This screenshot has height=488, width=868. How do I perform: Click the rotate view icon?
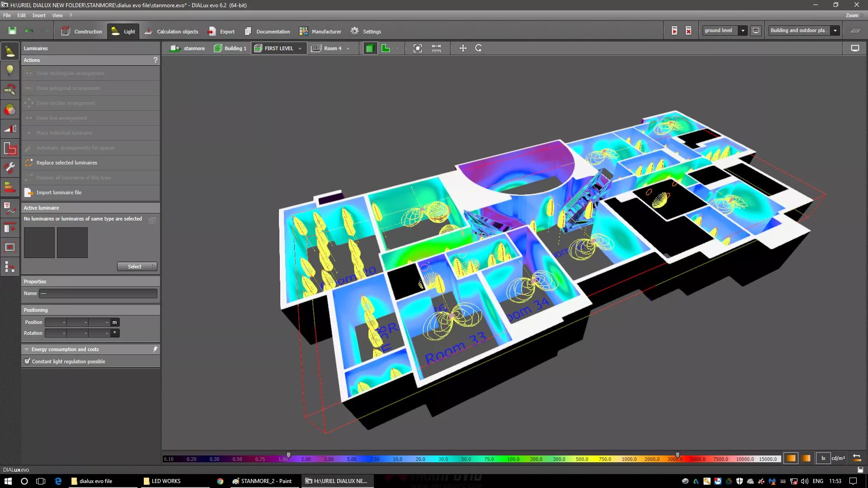[478, 48]
